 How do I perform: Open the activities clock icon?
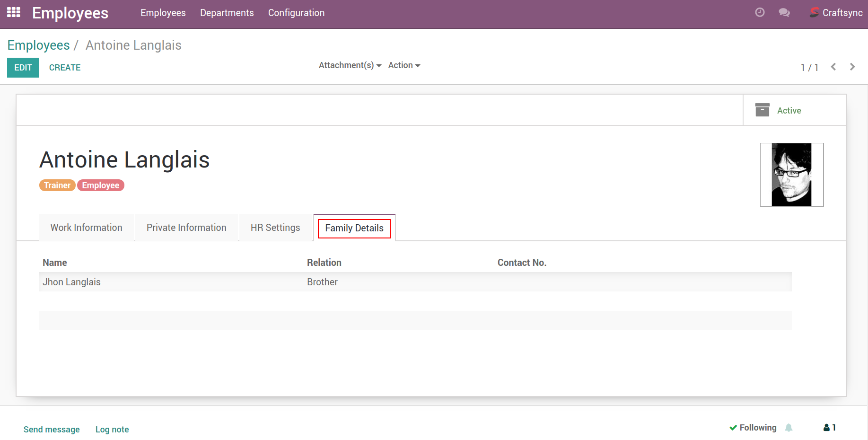tap(760, 13)
